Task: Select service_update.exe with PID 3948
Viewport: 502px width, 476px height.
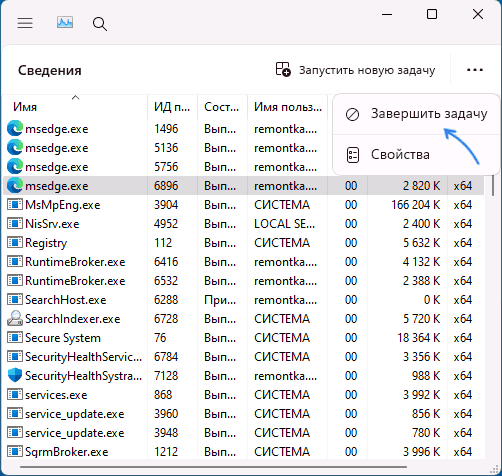Action: pos(75,433)
